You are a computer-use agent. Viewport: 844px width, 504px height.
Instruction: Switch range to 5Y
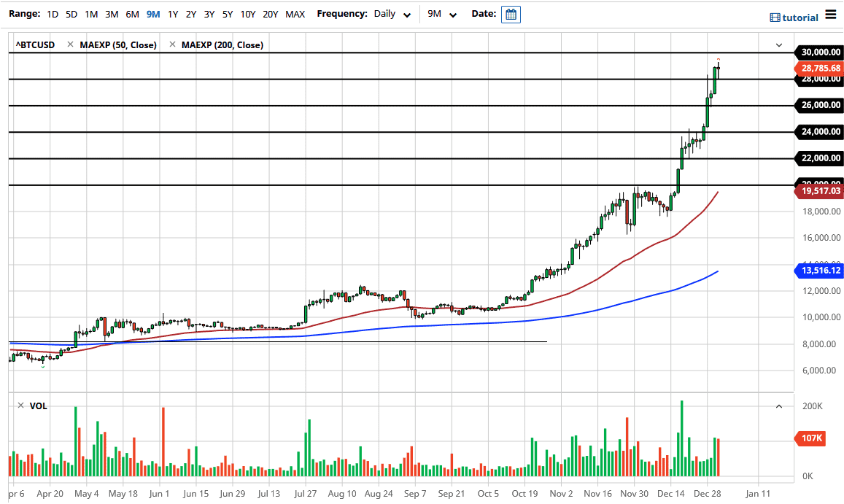coord(228,15)
